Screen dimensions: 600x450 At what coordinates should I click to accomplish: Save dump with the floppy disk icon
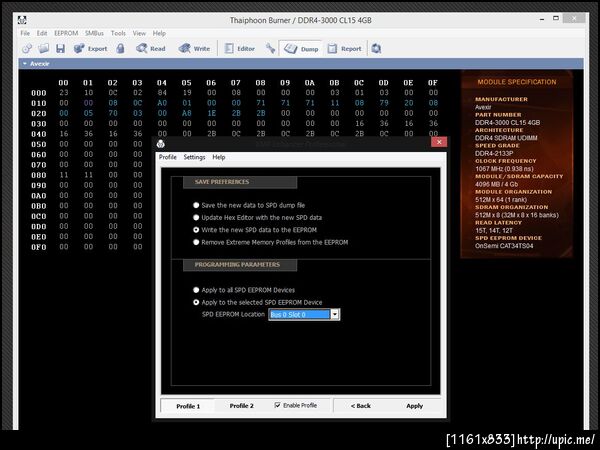coord(60,49)
